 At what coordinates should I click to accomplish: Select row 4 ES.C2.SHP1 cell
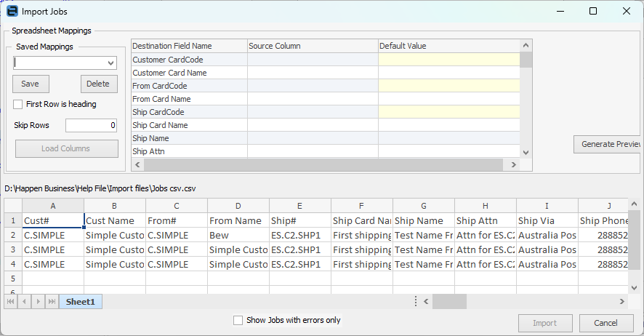coord(299,265)
